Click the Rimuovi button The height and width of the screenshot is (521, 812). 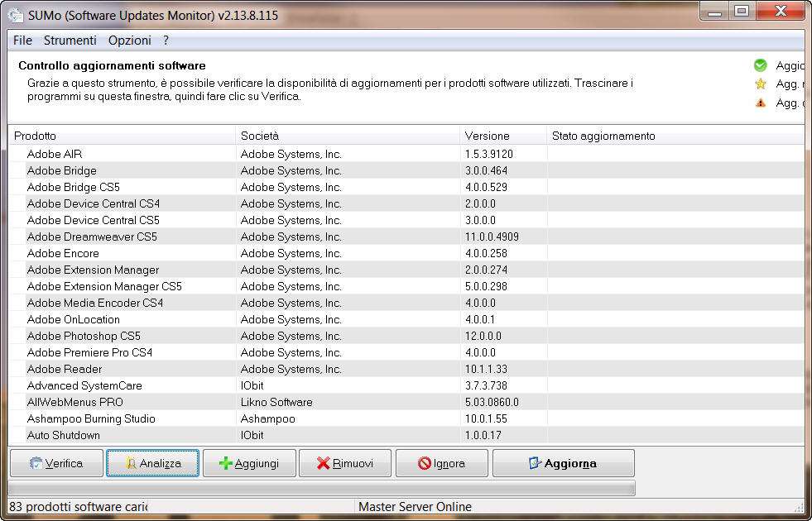click(345, 463)
